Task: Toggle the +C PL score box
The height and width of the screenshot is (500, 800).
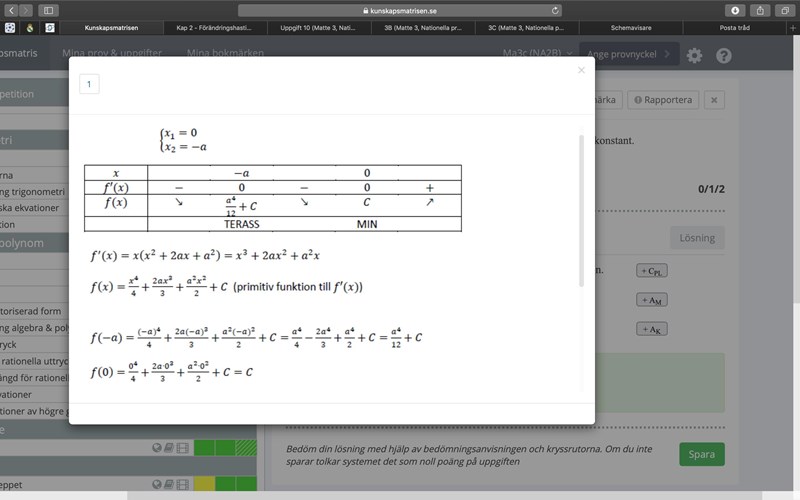Action: (651, 271)
